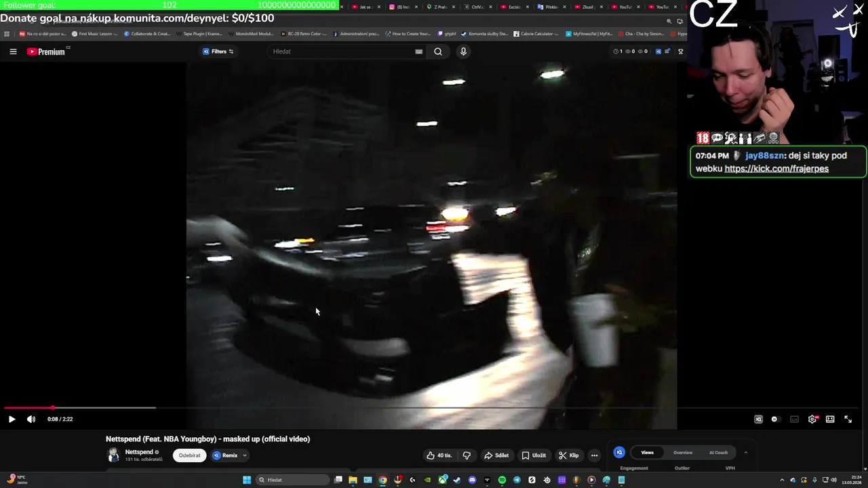Click the taskbar Hledat search box
The image size is (868, 488).
(292, 480)
